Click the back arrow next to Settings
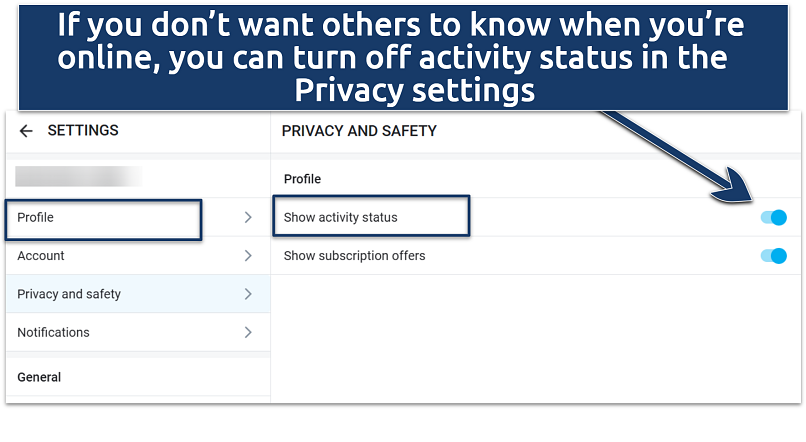 [x=26, y=131]
